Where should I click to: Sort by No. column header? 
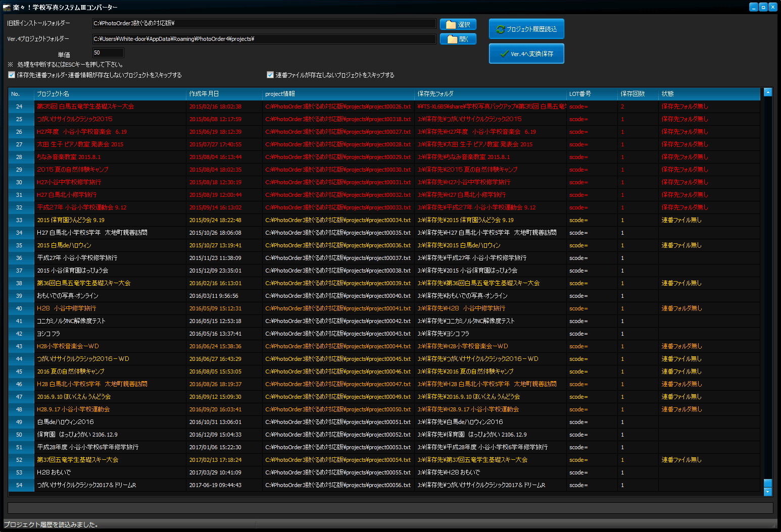[21, 94]
